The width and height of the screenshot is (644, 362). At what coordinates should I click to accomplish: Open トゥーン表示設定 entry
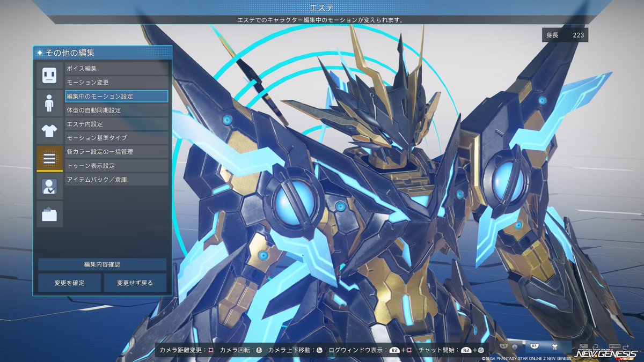click(x=116, y=166)
